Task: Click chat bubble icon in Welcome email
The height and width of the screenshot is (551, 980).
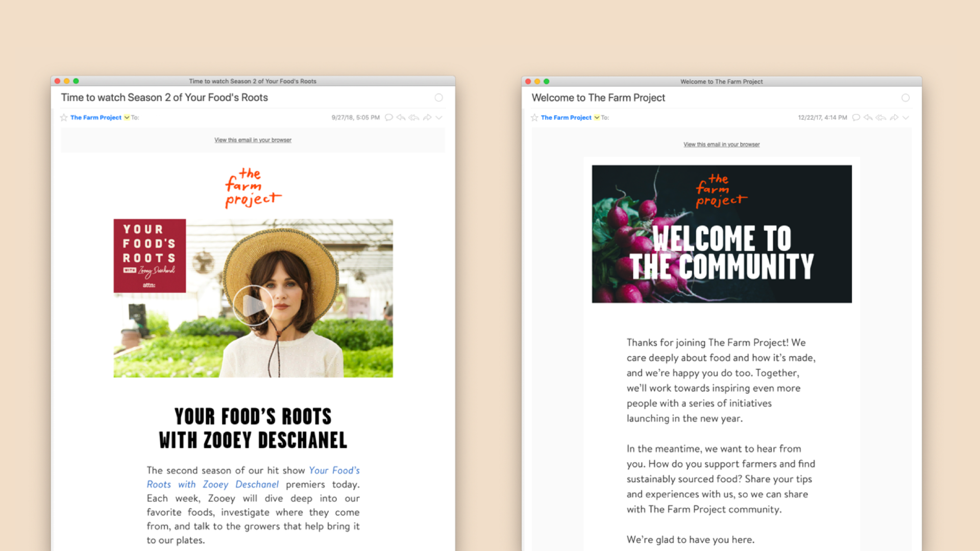Action: [856, 117]
